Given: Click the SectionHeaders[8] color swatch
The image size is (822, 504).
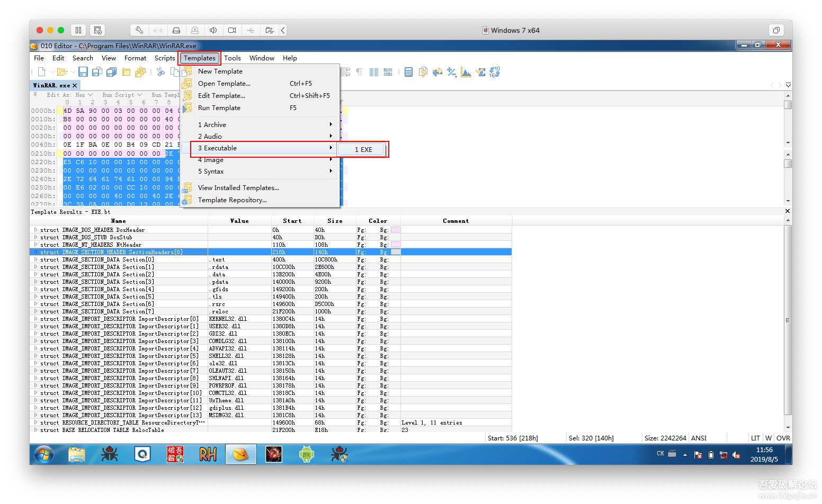Looking at the screenshot, I should [x=396, y=252].
